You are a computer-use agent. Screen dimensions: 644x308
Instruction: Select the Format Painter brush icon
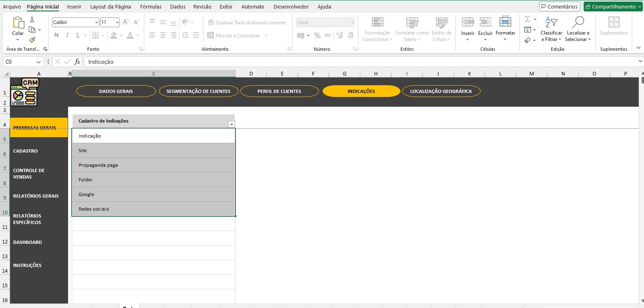(32, 40)
